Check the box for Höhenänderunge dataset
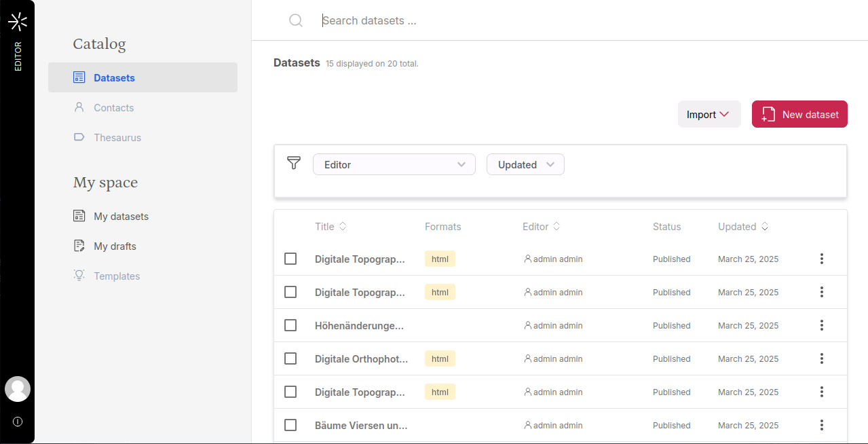 pyautogui.click(x=290, y=325)
